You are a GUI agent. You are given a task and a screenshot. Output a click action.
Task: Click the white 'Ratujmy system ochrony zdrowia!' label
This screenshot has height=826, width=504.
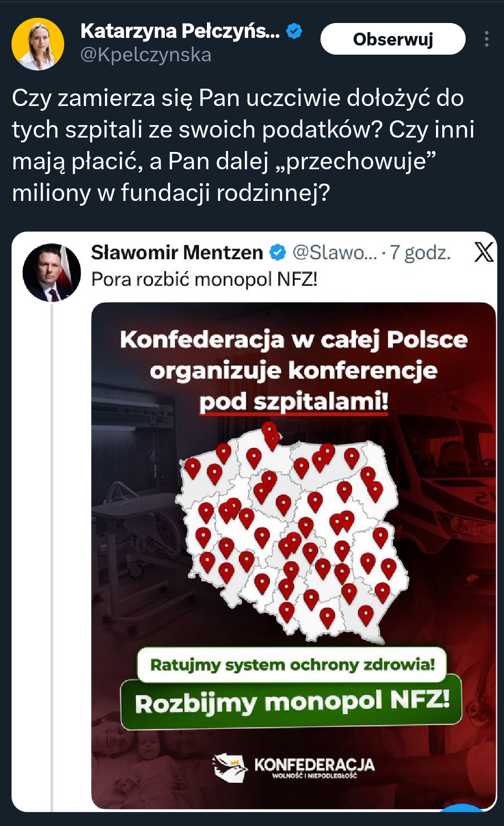(292, 665)
